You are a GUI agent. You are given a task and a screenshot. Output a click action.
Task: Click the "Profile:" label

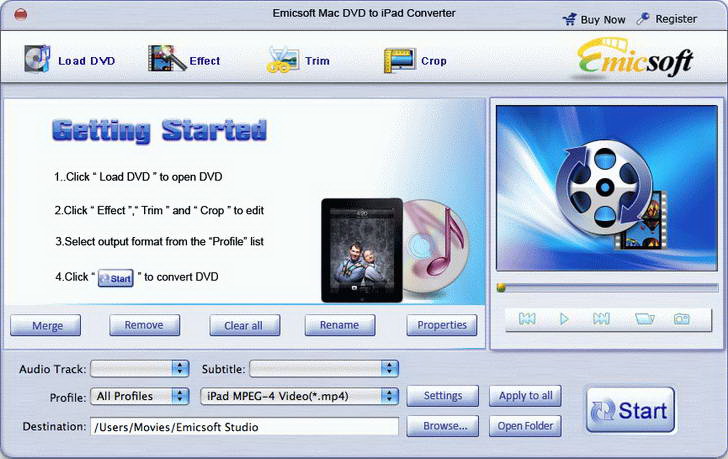tap(68, 398)
